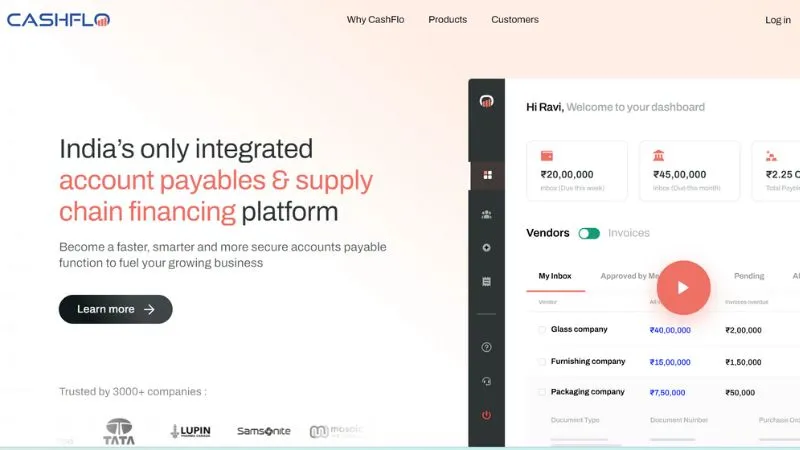Click the Samsonite logo

click(x=264, y=431)
